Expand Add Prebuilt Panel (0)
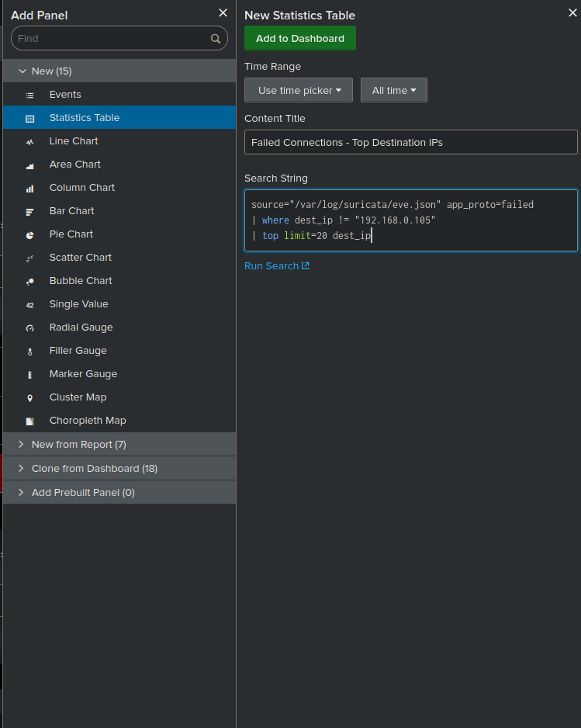581x728 pixels. click(x=119, y=493)
